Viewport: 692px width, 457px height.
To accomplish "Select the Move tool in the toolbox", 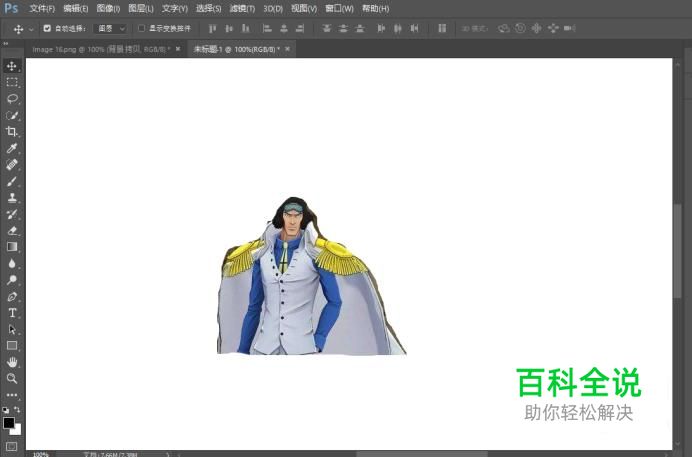I will [11, 66].
